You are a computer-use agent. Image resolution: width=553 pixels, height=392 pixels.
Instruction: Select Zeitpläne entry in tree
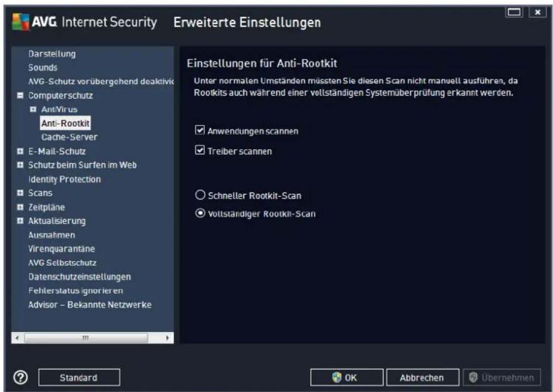47,207
